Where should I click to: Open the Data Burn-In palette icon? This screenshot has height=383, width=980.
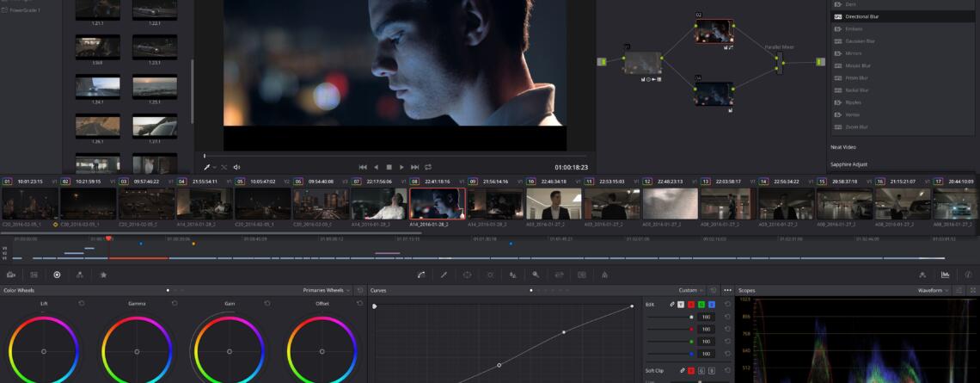[x=604, y=274]
